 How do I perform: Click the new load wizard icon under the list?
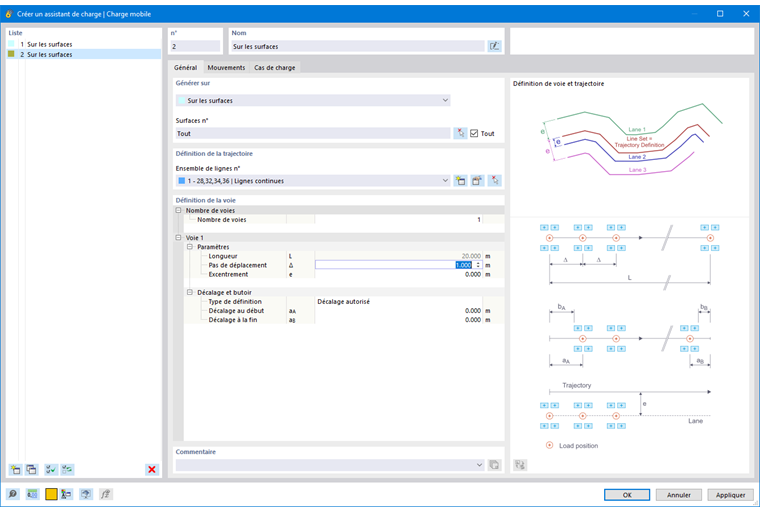tap(16, 469)
